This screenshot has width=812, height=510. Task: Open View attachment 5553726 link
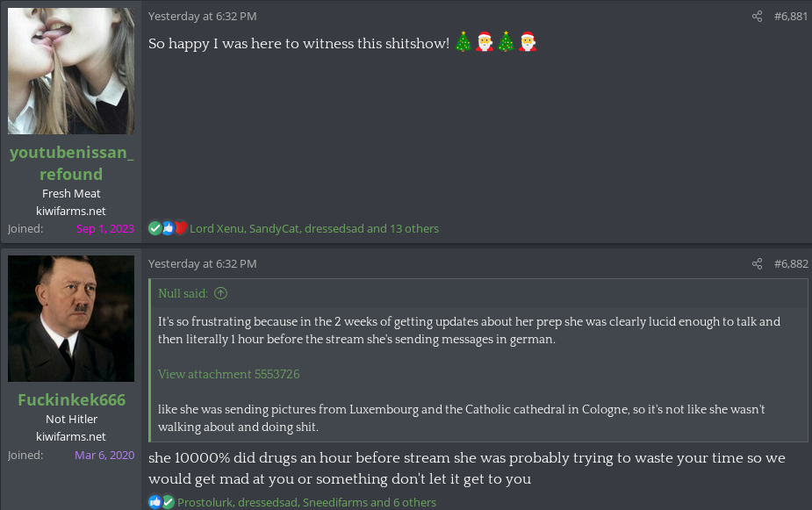coord(229,374)
